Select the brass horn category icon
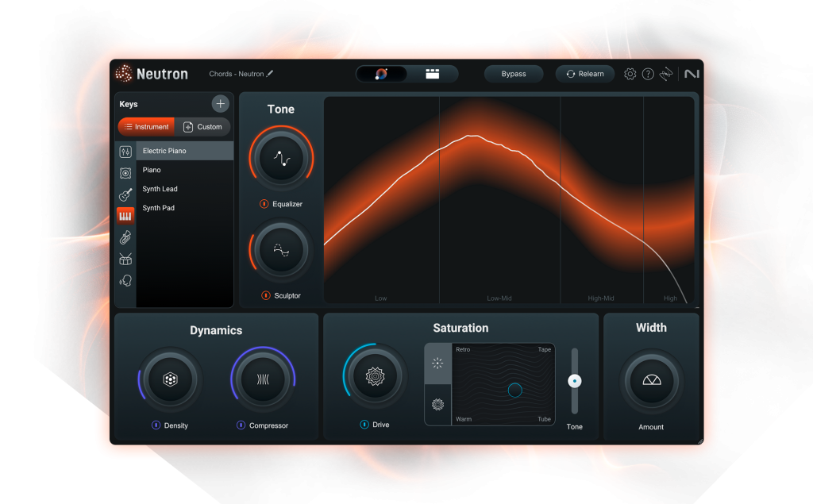Viewport: 813px width, 504px height. click(x=125, y=237)
